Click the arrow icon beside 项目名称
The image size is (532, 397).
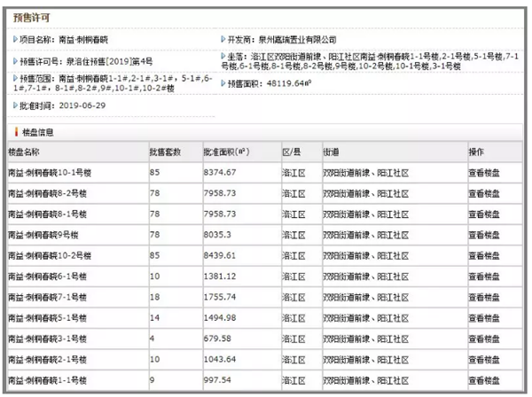click(x=15, y=39)
